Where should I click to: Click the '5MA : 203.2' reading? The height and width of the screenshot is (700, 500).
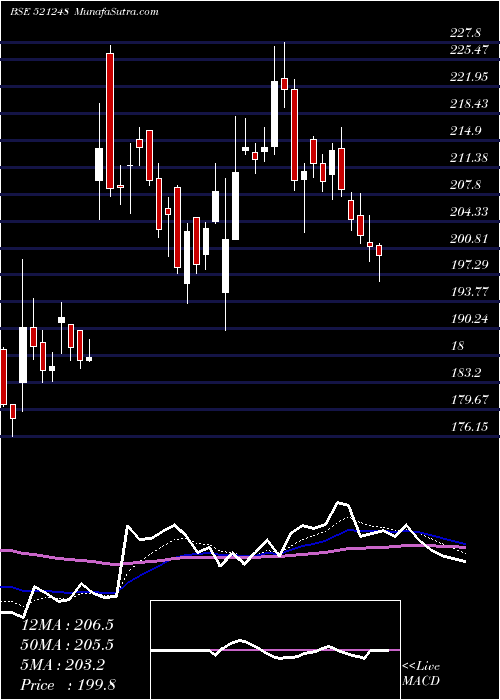point(63,665)
